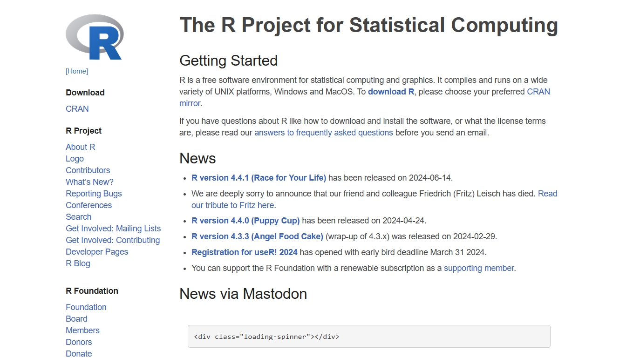The width and height of the screenshot is (640, 364).
Task: Open the Developer Pages link
Action: [97, 252]
